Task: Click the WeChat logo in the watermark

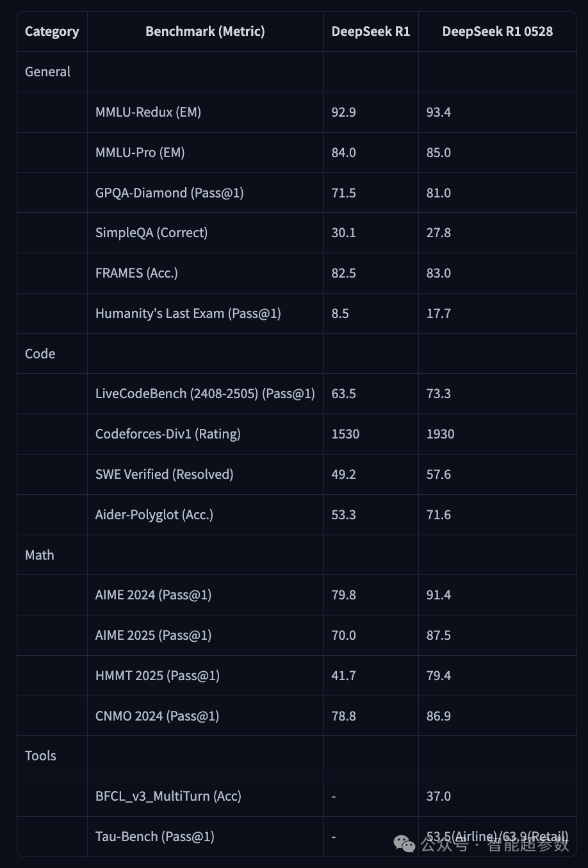Action: tap(404, 844)
